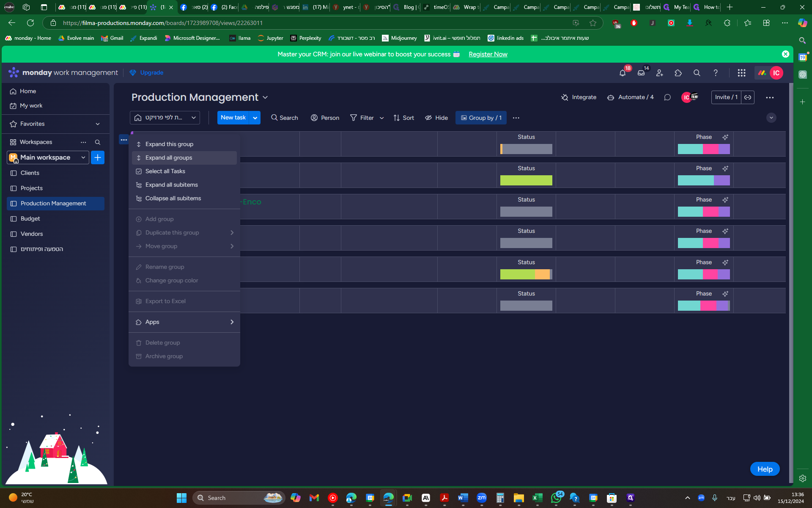Choose Export to Excel
Screen dimensions: 812x508
click(x=184, y=301)
